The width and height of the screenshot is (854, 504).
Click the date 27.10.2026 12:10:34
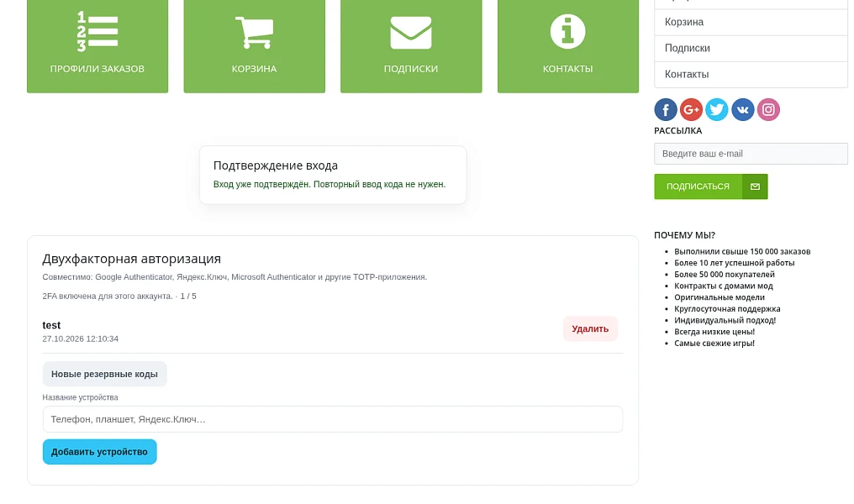81,339
